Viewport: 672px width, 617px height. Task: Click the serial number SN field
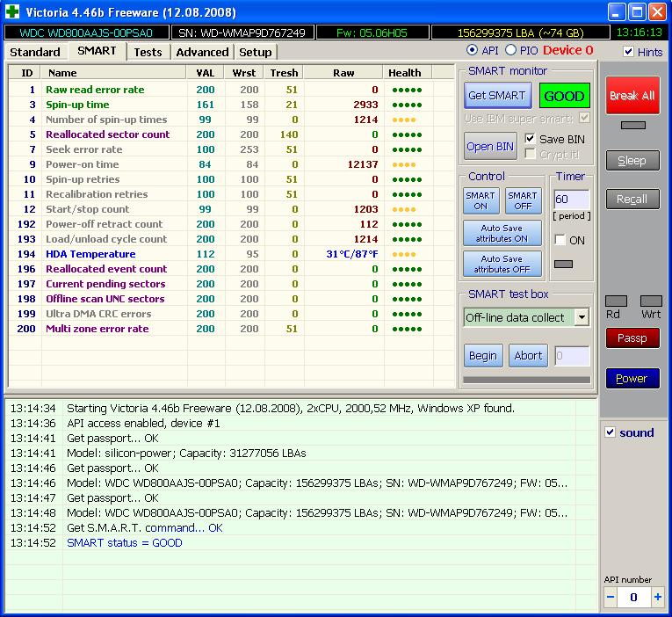click(x=242, y=33)
